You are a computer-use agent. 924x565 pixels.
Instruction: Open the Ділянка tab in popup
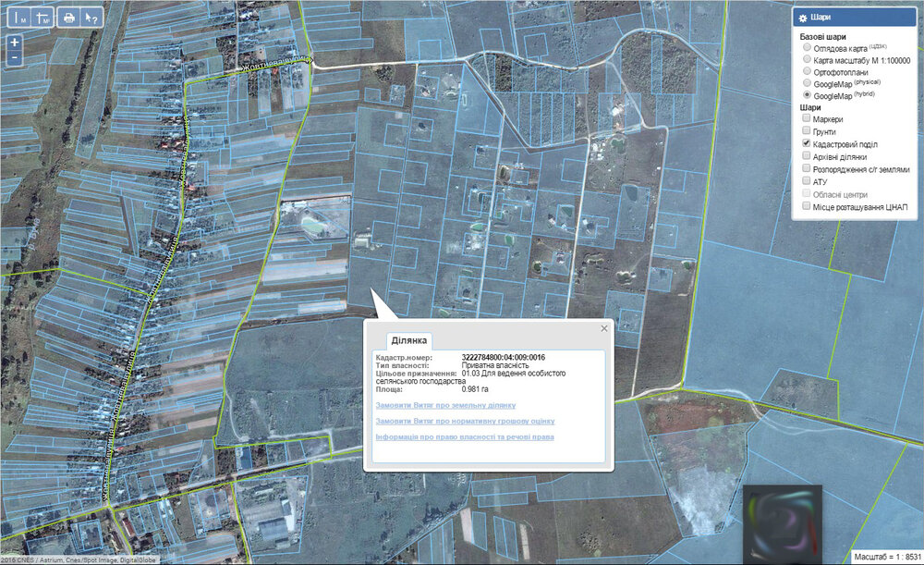coord(409,340)
